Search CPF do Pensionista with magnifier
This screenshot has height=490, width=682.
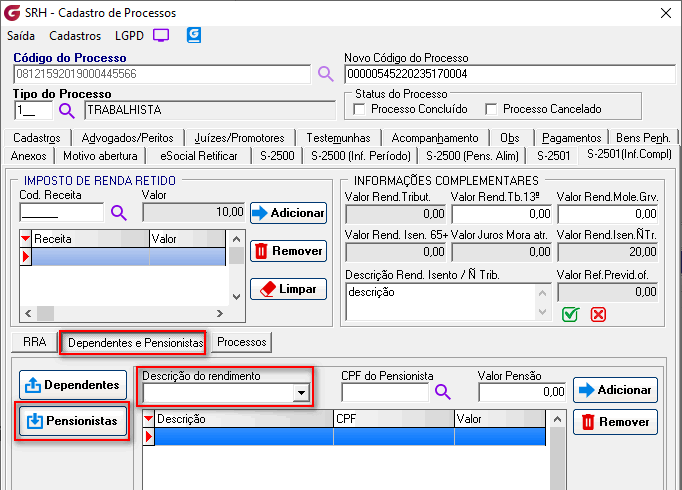pyautogui.click(x=441, y=391)
